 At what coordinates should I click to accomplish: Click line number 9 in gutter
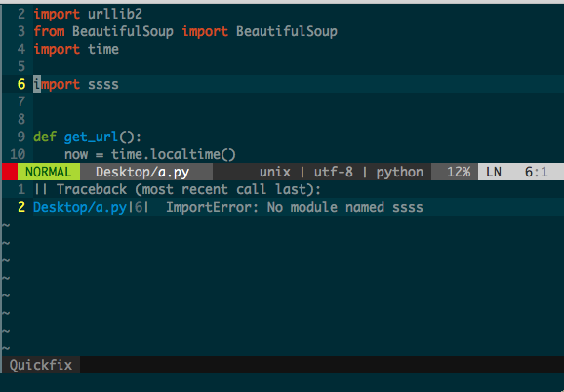click(x=21, y=137)
